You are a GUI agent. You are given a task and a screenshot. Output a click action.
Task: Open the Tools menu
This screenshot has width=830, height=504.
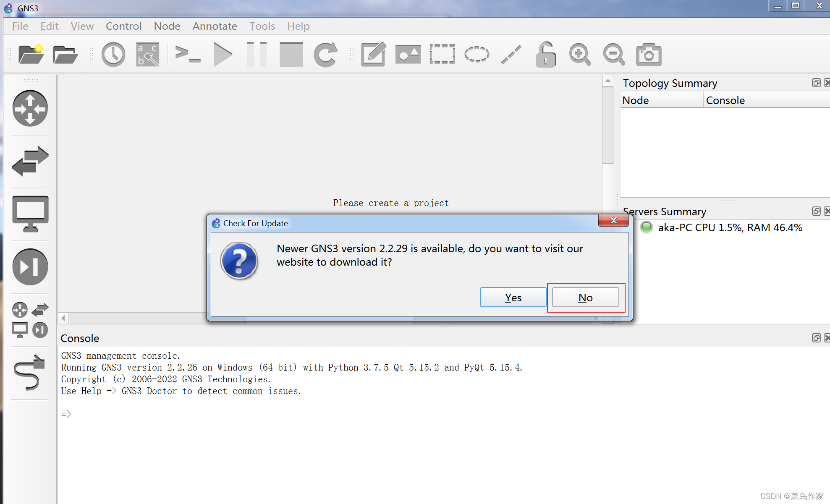pos(262,26)
